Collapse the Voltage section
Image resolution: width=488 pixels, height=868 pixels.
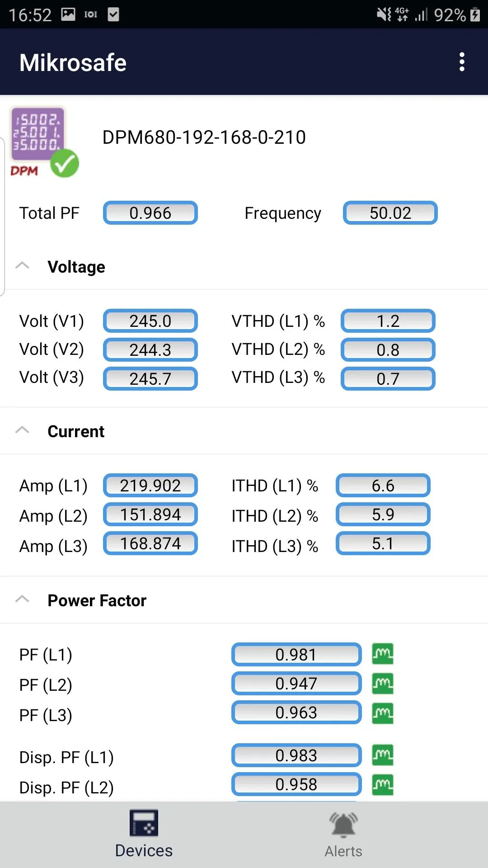click(x=22, y=266)
